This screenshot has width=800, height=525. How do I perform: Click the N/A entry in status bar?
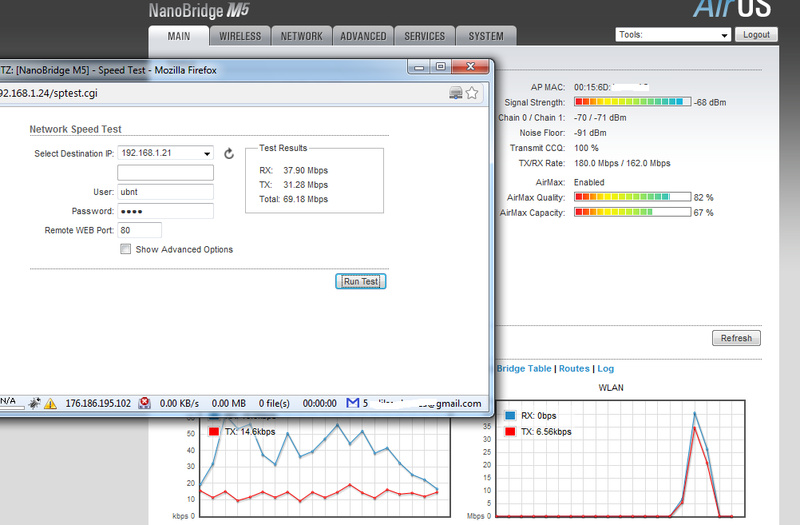click(8, 401)
